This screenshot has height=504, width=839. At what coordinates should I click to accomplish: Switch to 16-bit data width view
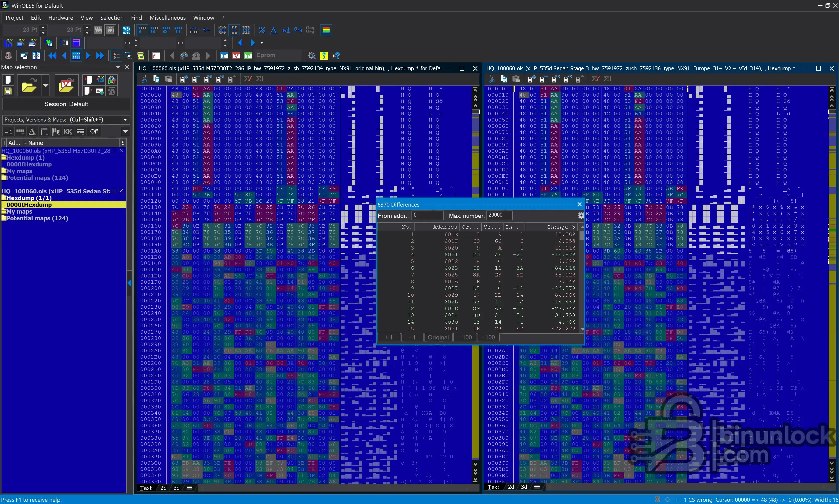[154, 30]
